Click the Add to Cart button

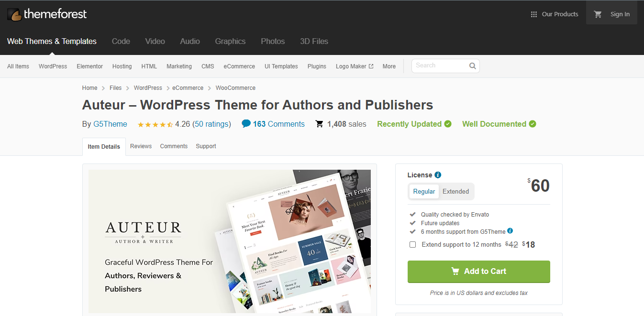click(478, 272)
